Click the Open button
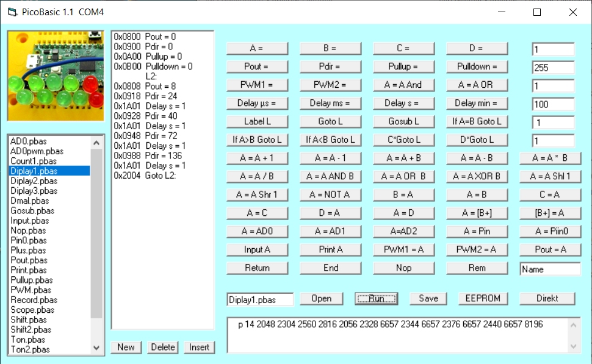Screen dimensions: 592x364 pos(321,298)
